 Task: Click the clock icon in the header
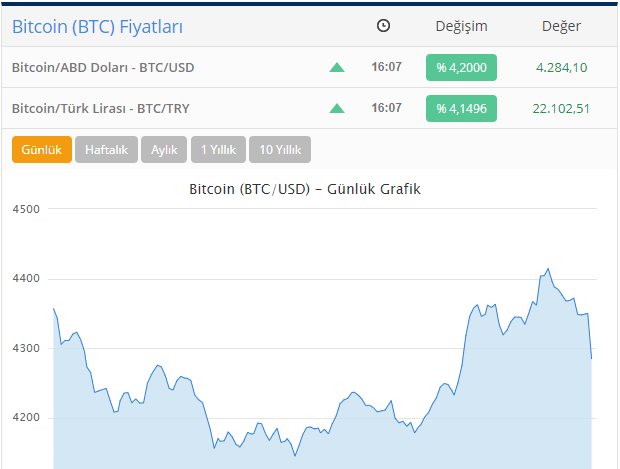[x=383, y=26]
